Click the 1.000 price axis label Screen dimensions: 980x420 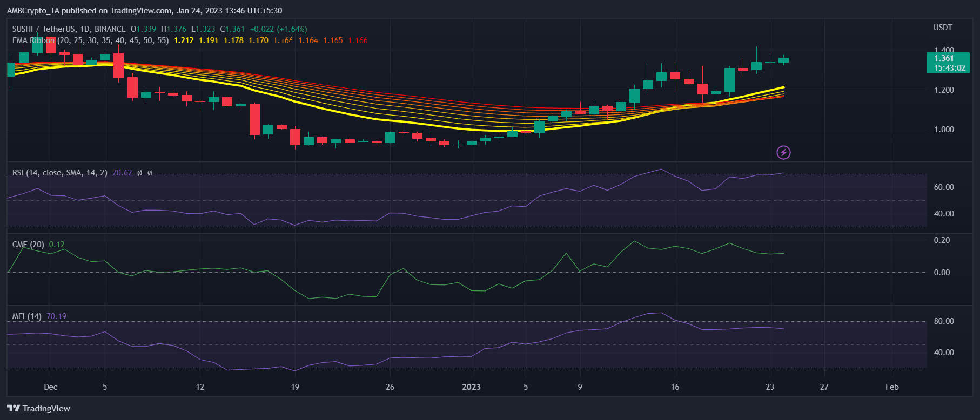tap(944, 130)
